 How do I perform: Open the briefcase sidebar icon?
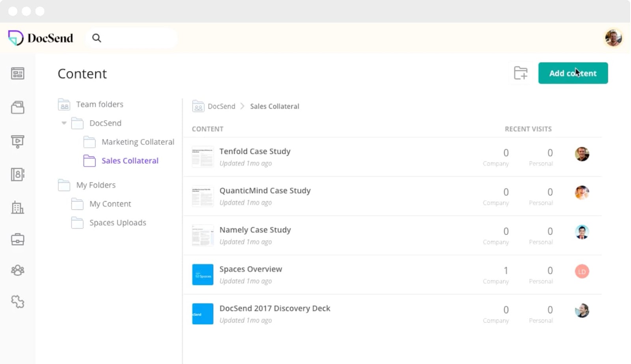point(17,239)
